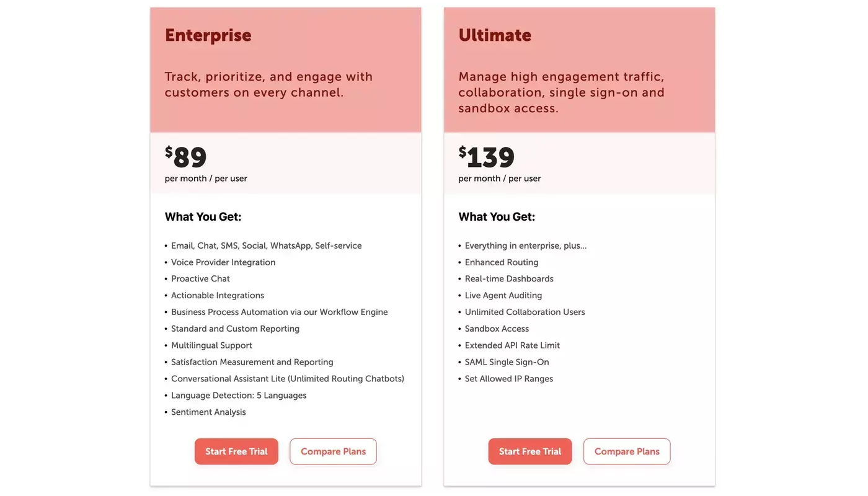Select the Ultimate plan heading
The image size is (868, 496).
495,35
